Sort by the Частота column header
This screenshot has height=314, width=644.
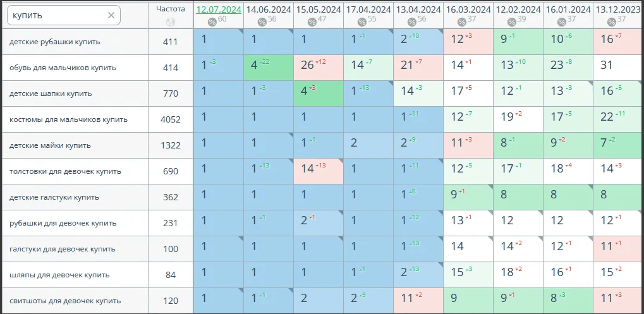(x=171, y=9)
